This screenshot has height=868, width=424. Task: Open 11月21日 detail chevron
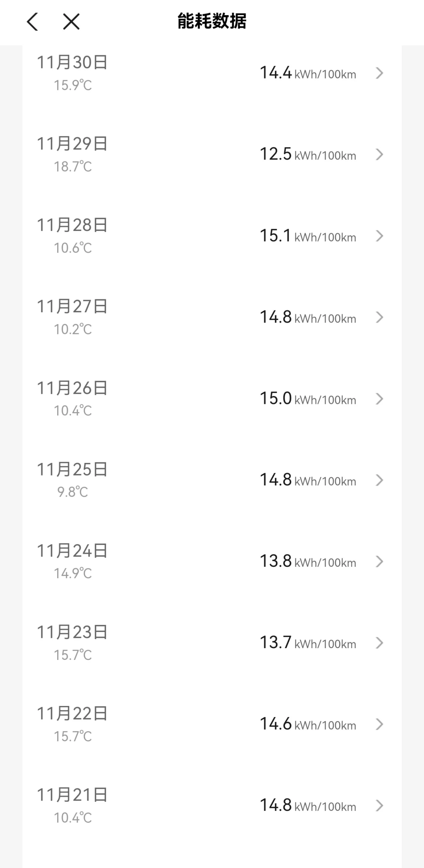point(379,806)
